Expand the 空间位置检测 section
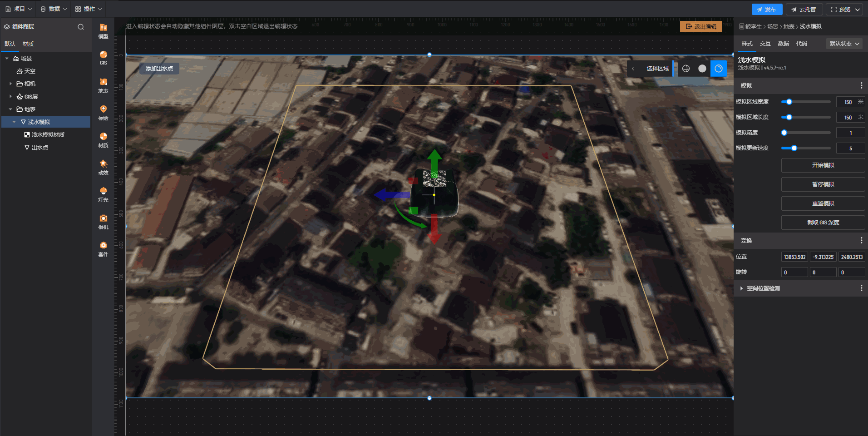The image size is (868, 436). [741, 288]
